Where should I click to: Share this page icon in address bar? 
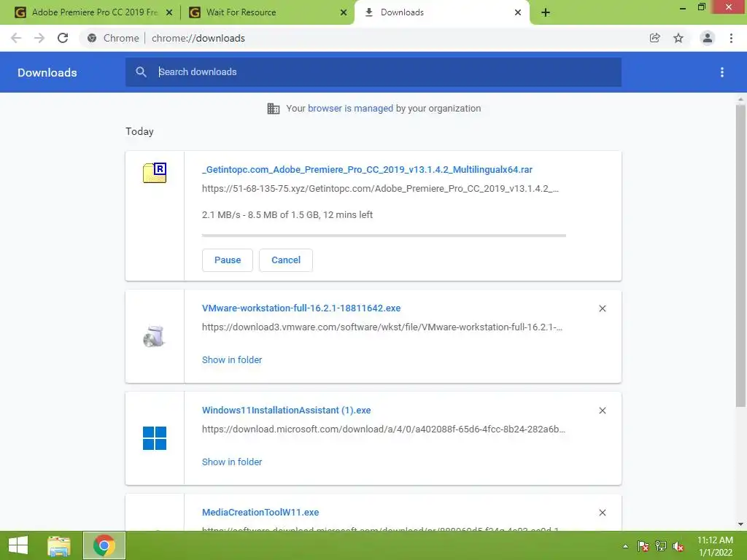pos(655,38)
